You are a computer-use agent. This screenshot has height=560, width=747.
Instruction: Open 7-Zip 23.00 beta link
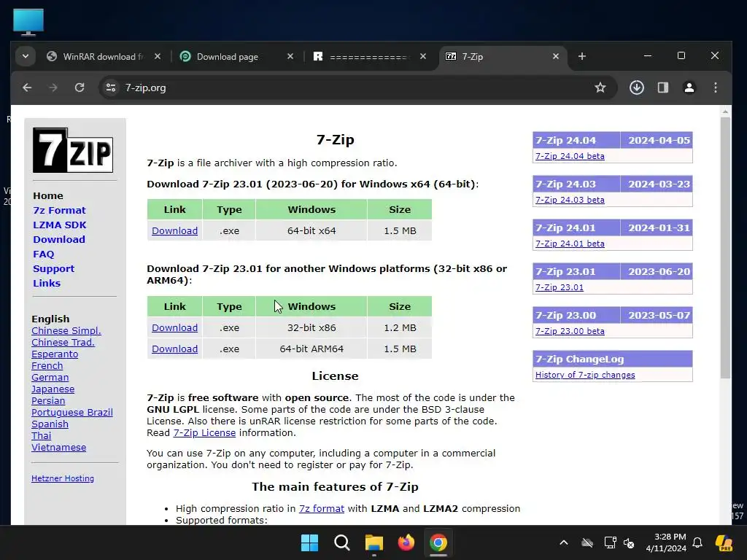pyautogui.click(x=570, y=332)
